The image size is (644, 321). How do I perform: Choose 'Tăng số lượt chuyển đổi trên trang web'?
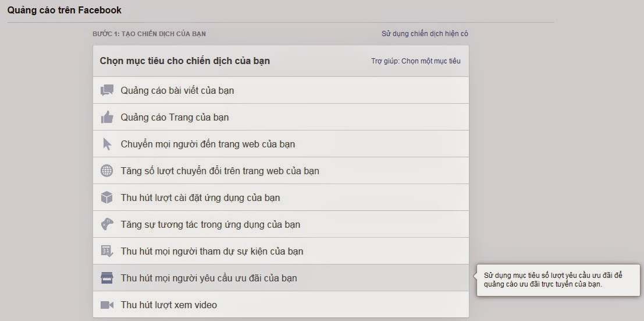[281, 171]
